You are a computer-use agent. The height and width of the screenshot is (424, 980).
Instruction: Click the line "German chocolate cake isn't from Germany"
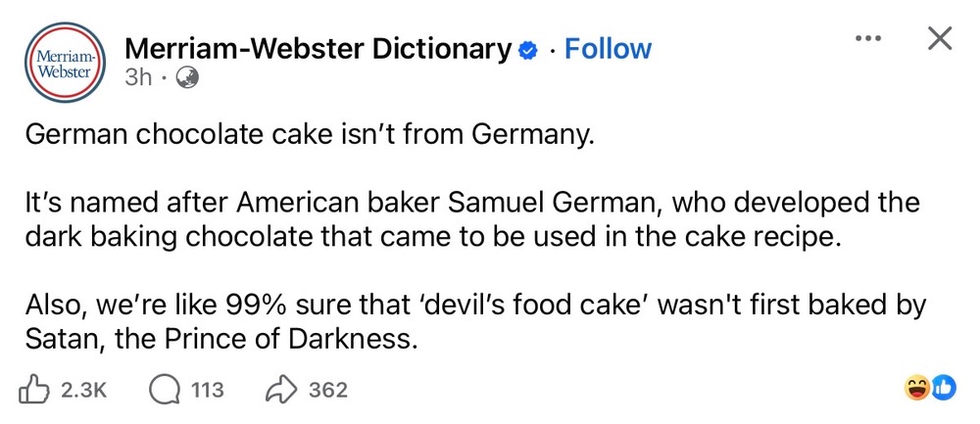(x=310, y=135)
